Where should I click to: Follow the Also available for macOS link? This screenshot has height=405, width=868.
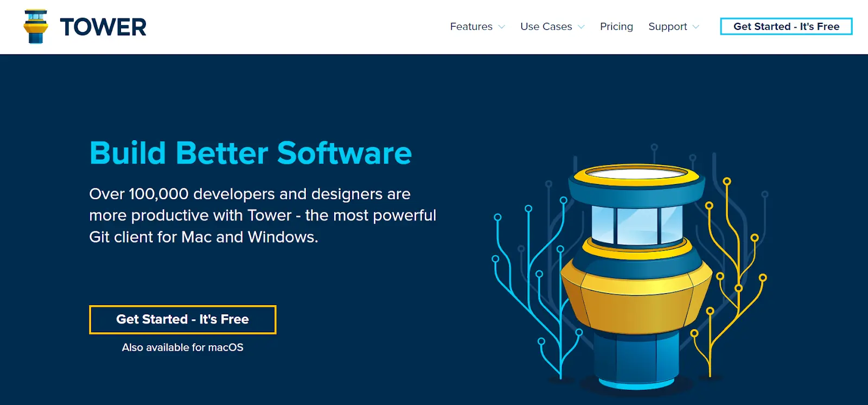(183, 347)
